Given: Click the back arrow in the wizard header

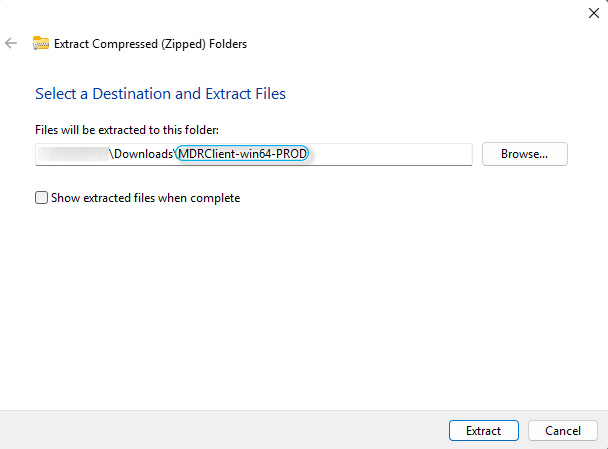Looking at the screenshot, I should (11, 43).
